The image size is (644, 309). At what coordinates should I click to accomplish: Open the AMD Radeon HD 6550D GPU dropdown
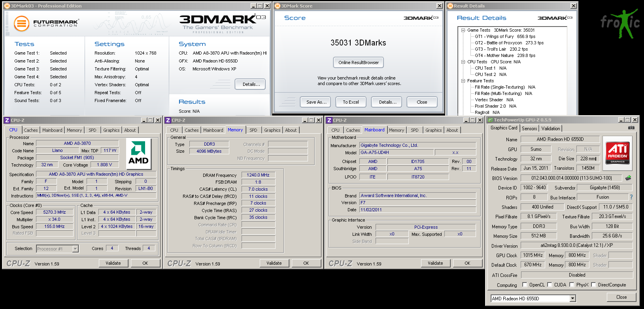(572, 299)
